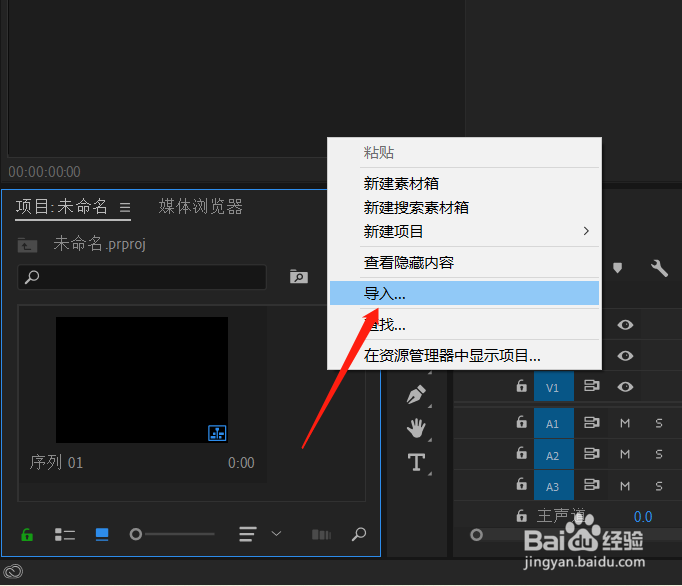The height and width of the screenshot is (586, 682).
Task: Choose 查找... in the context menu
Action: click(464, 325)
